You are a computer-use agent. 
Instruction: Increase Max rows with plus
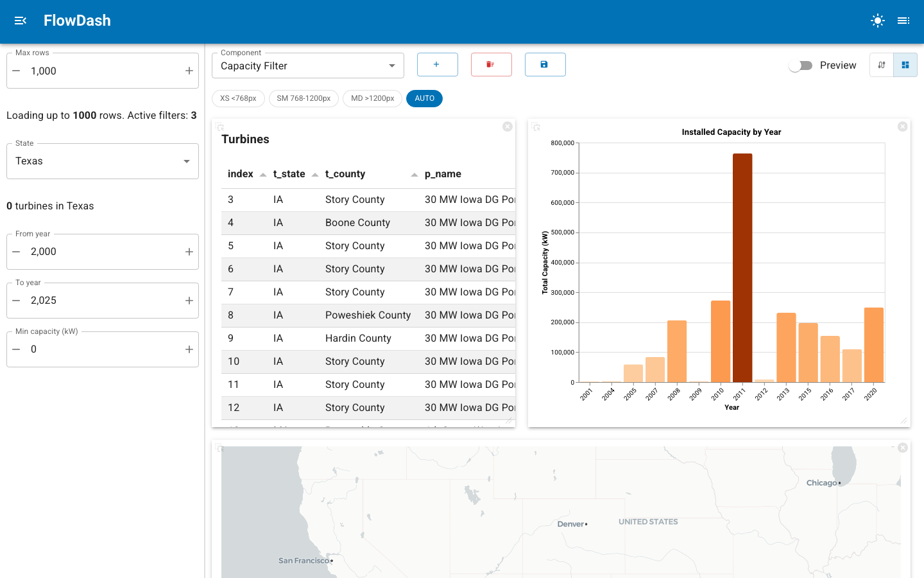pyautogui.click(x=189, y=71)
